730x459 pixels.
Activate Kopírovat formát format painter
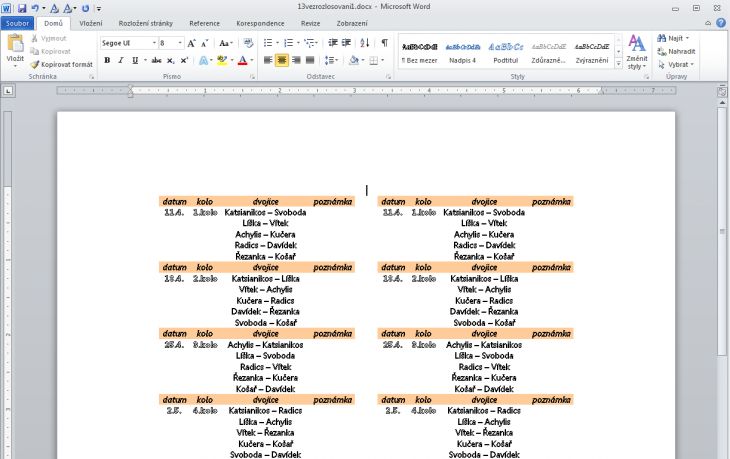click(x=62, y=64)
